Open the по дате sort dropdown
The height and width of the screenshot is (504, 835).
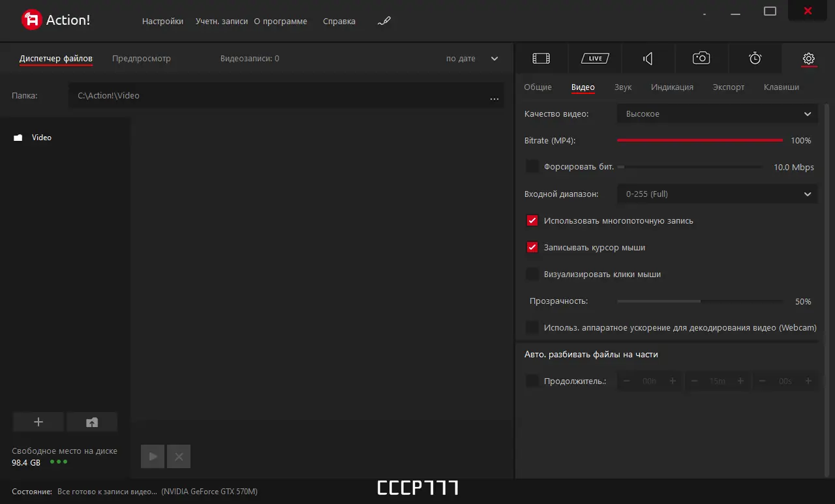pyautogui.click(x=461, y=59)
